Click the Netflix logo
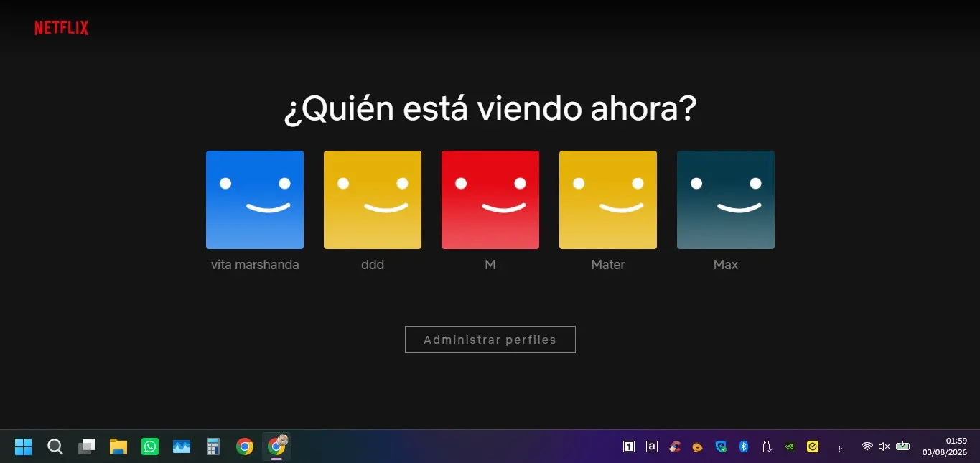The width and height of the screenshot is (980, 463). click(x=62, y=28)
